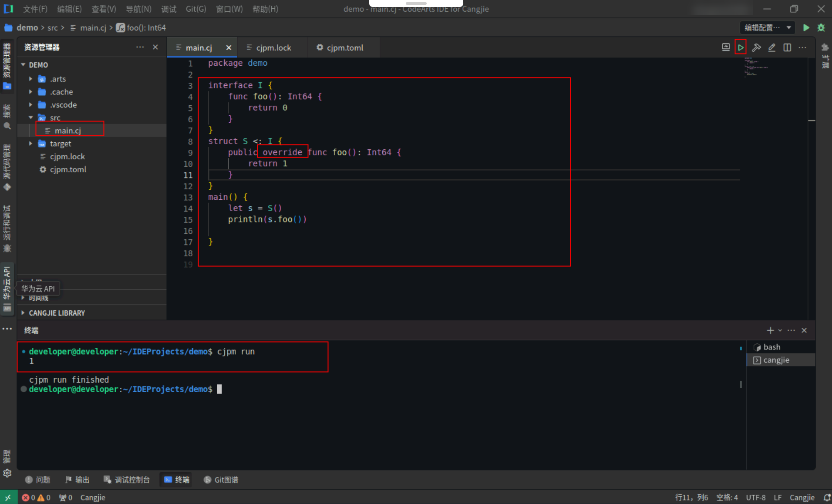Open explorer panel more options ellipsis
This screenshot has width=832, height=504.
coord(140,47)
